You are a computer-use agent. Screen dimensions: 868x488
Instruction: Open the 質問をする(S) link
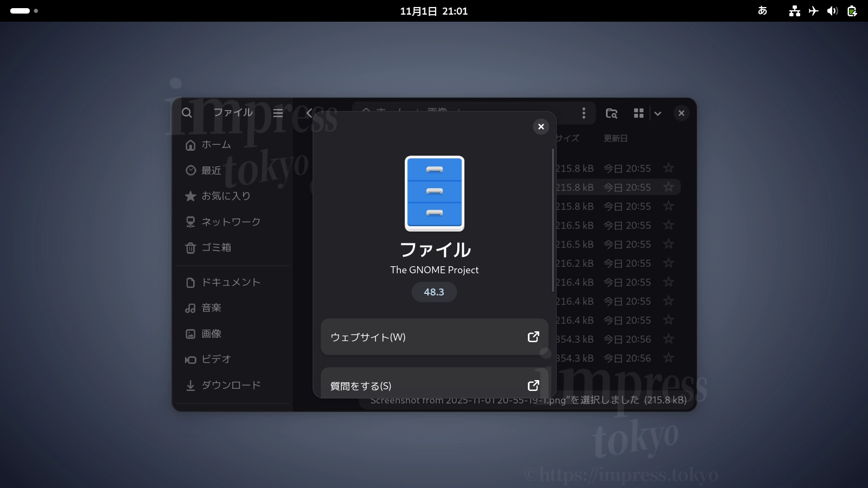point(435,383)
